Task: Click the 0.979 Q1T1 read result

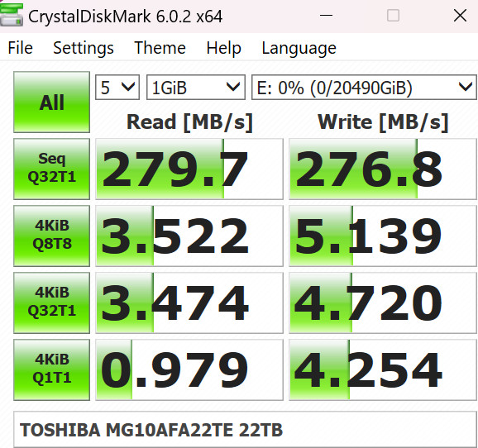Action: 189,369
